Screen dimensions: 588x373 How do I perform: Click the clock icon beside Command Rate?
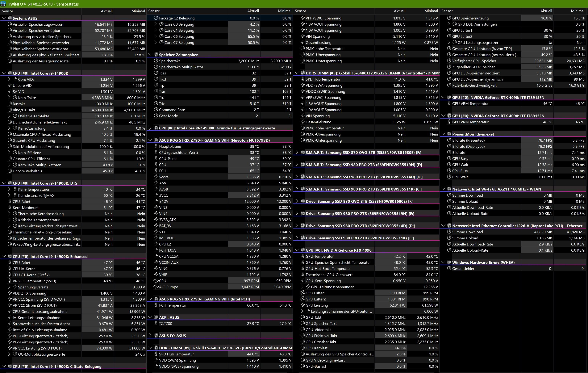pos(156,109)
